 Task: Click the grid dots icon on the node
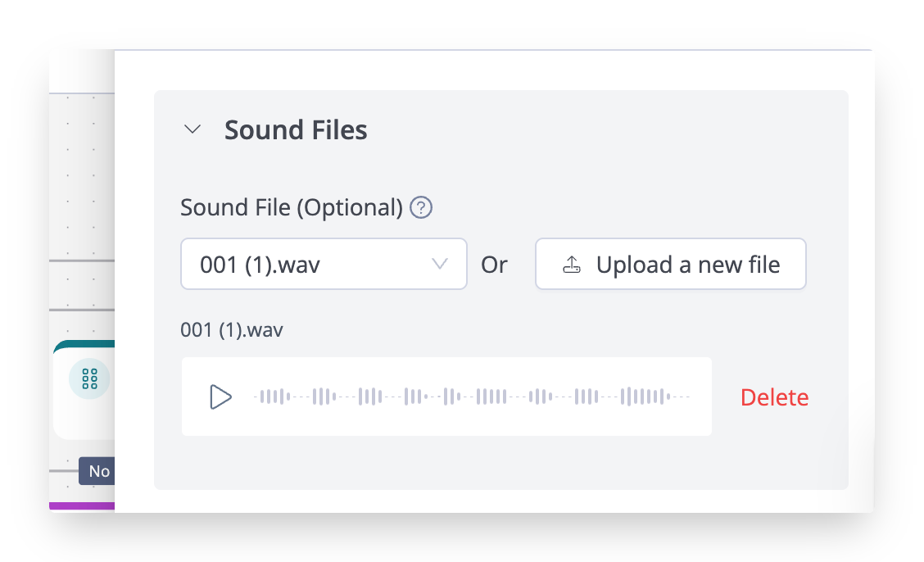[x=89, y=379]
